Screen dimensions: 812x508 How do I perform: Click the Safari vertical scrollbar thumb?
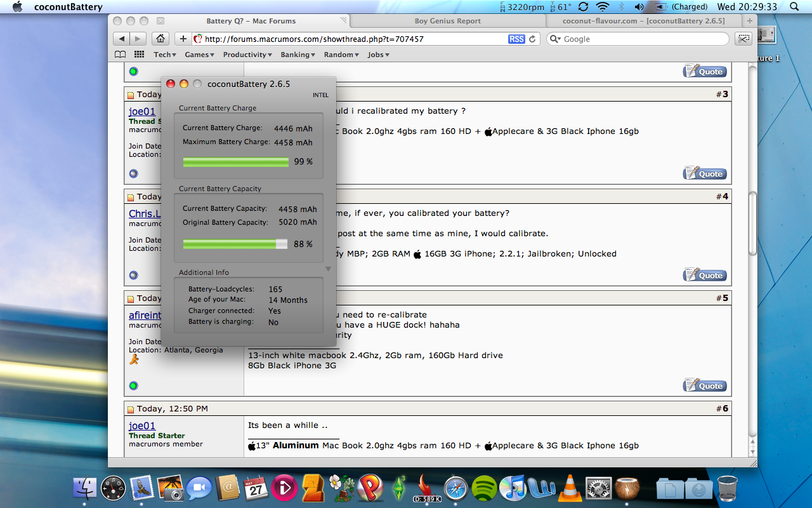tap(752, 224)
